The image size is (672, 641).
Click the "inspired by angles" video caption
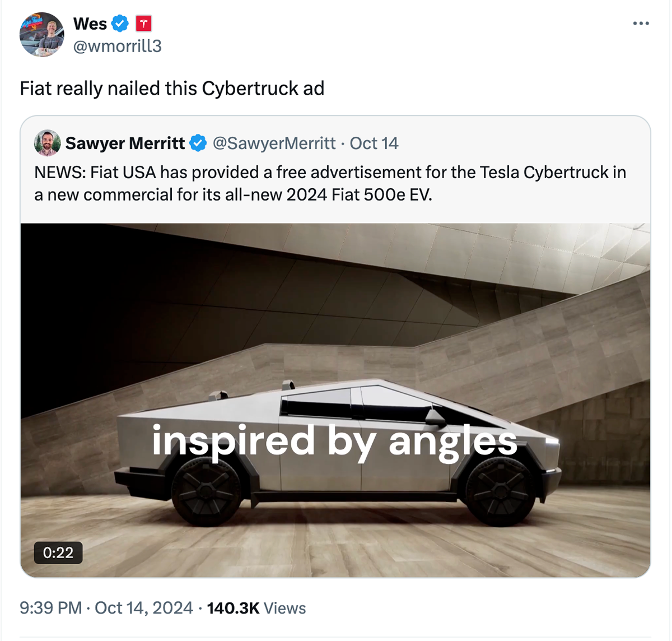click(334, 442)
